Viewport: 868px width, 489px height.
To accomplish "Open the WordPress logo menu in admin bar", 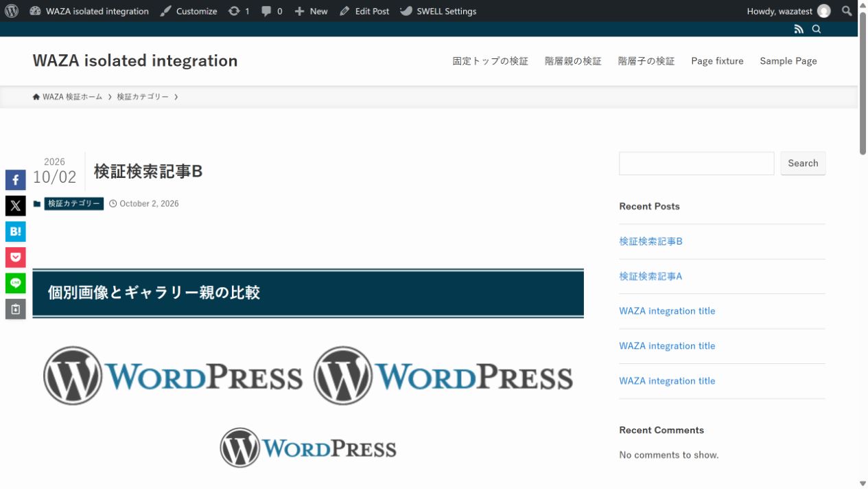I will click(12, 11).
